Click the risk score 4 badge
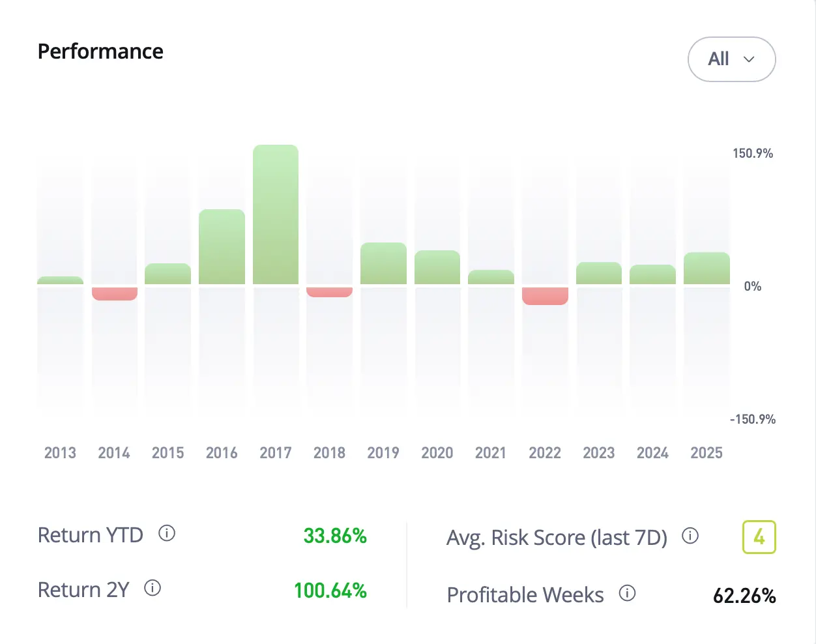The height and width of the screenshot is (644, 816). point(759,537)
